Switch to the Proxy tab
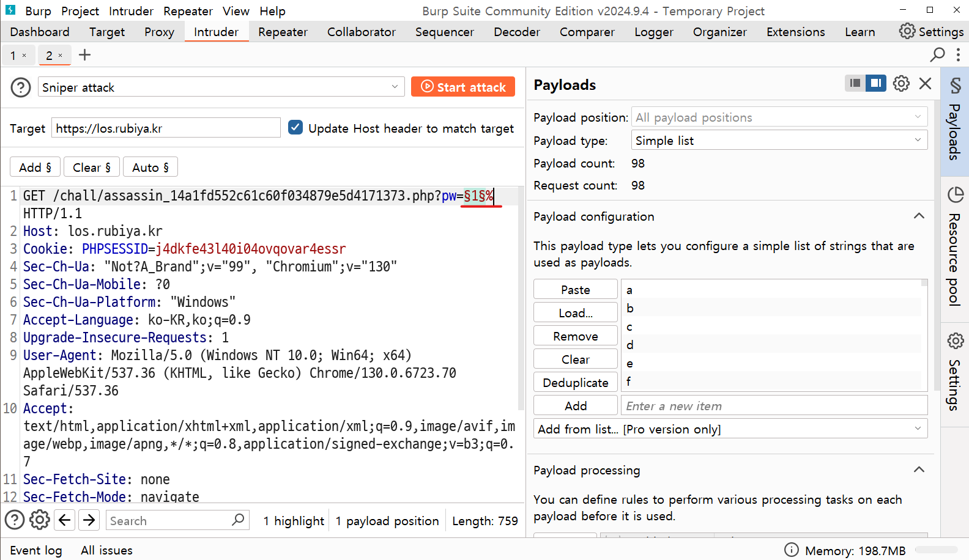This screenshot has height=560, width=969. click(159, 32)
